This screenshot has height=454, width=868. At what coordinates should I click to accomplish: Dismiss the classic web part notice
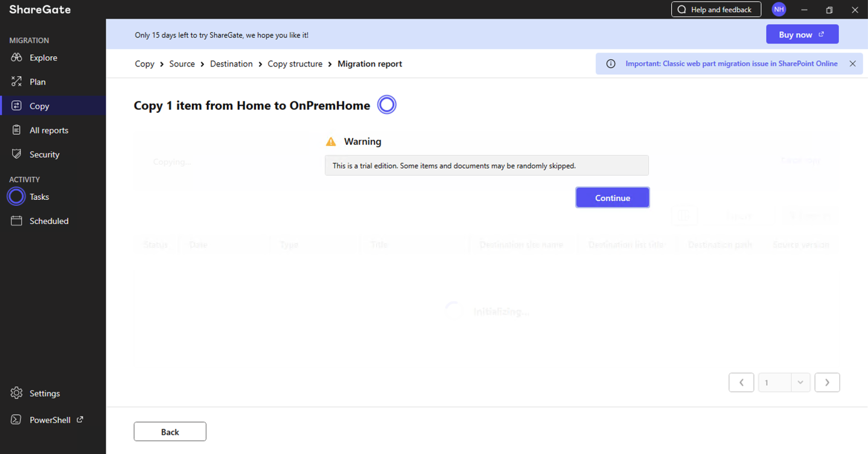852,64
